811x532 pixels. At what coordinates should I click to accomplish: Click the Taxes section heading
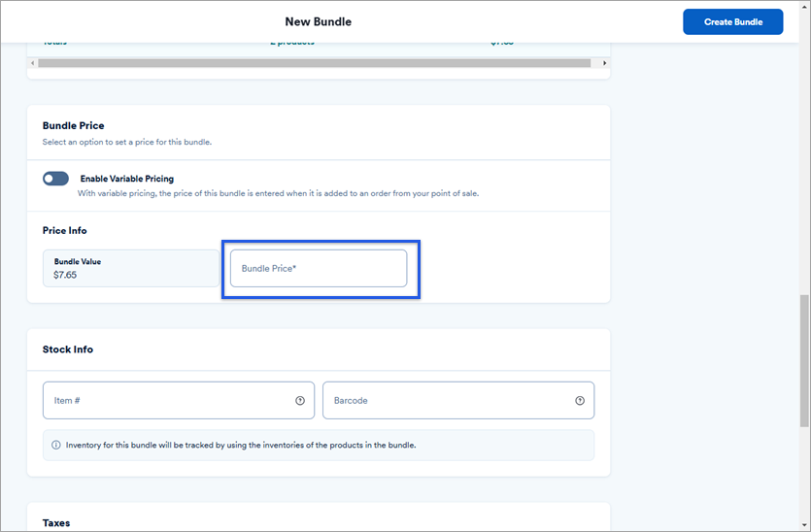(x=56, y=522)
